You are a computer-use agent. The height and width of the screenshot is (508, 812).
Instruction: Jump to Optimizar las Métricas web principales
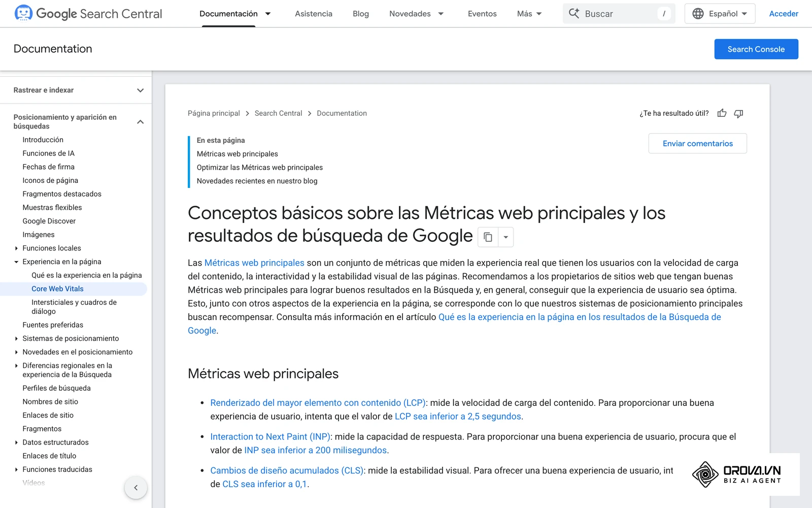(x=260, y=168)
